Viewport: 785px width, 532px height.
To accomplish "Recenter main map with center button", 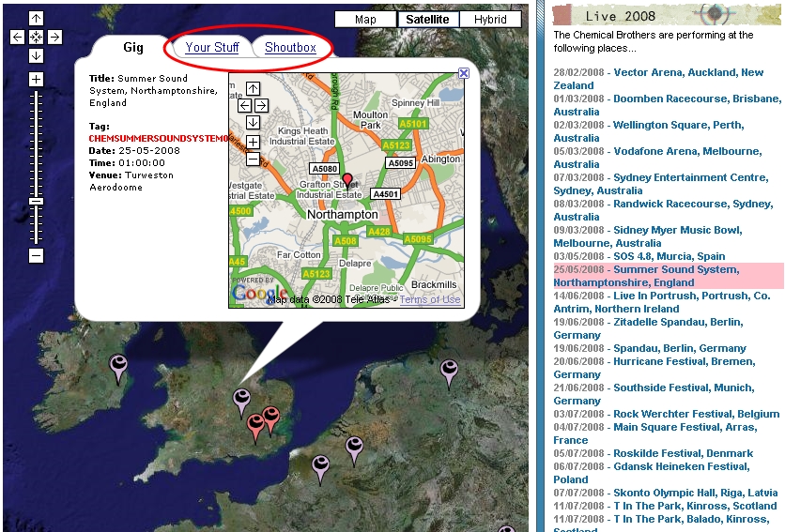I will point(36,37).
